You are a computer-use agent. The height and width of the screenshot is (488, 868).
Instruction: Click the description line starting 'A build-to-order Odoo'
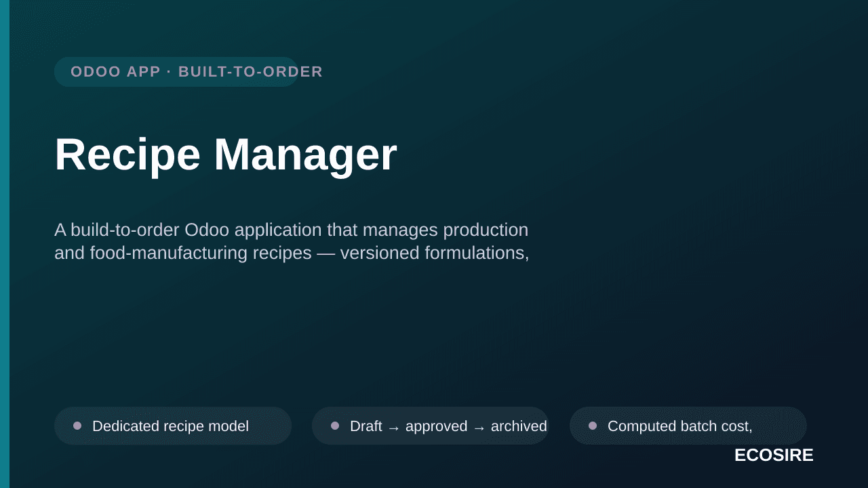pyautogui.click(x=292, y=230)
